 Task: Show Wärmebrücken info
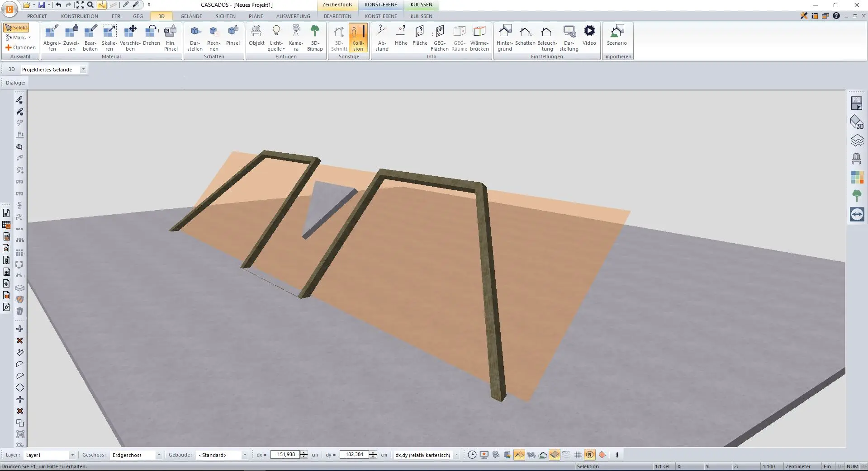pyautogui.click(x=479, y=38)
